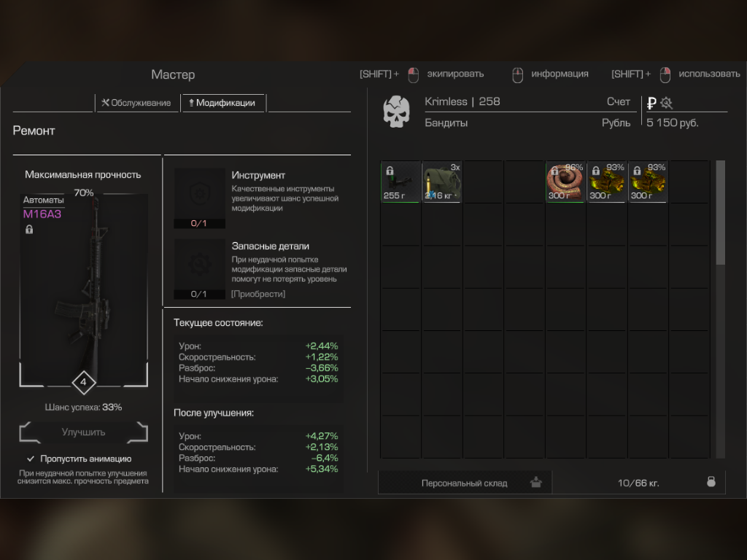The width and height of the screenshot is (747, 560).
Task: Click the level 4 diamond badge
Action: (83, 382)
